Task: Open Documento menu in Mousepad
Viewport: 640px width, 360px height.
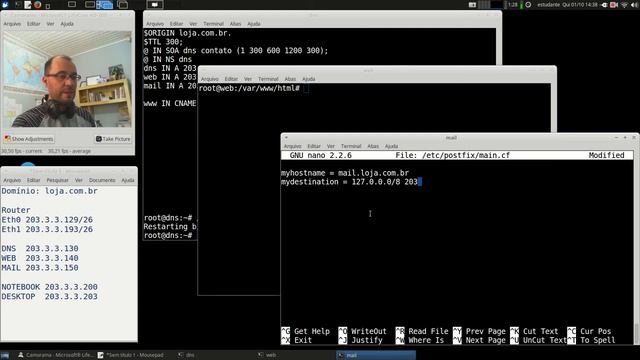Action: click(x=102, y=180)
